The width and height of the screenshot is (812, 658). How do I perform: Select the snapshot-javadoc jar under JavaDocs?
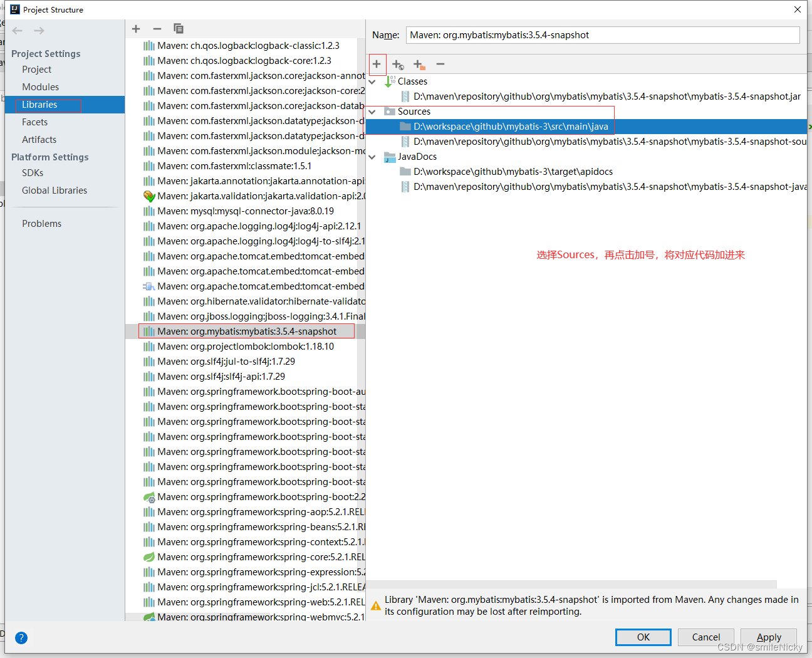(610, 187)
